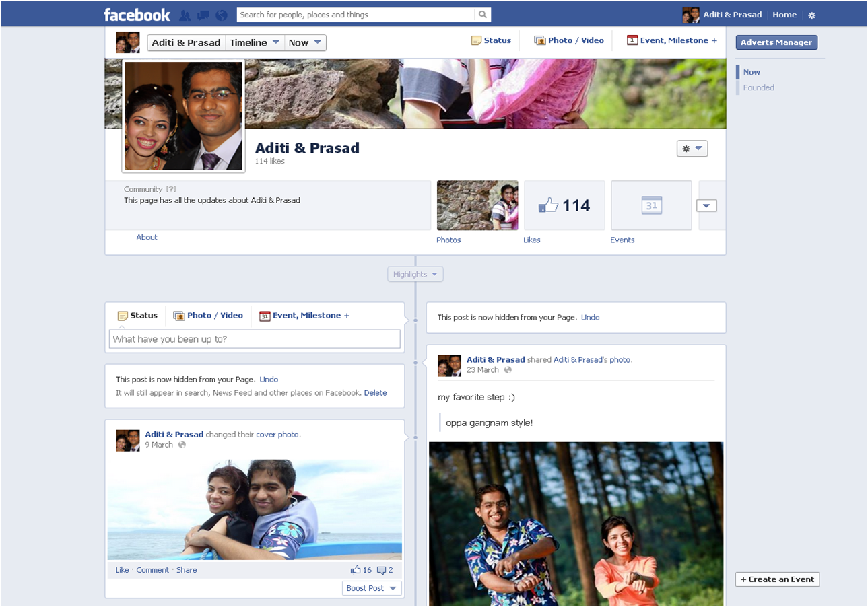Open the cover photo banner
The height and width of the screenshot is (607, 868).
tap(485, 94)
